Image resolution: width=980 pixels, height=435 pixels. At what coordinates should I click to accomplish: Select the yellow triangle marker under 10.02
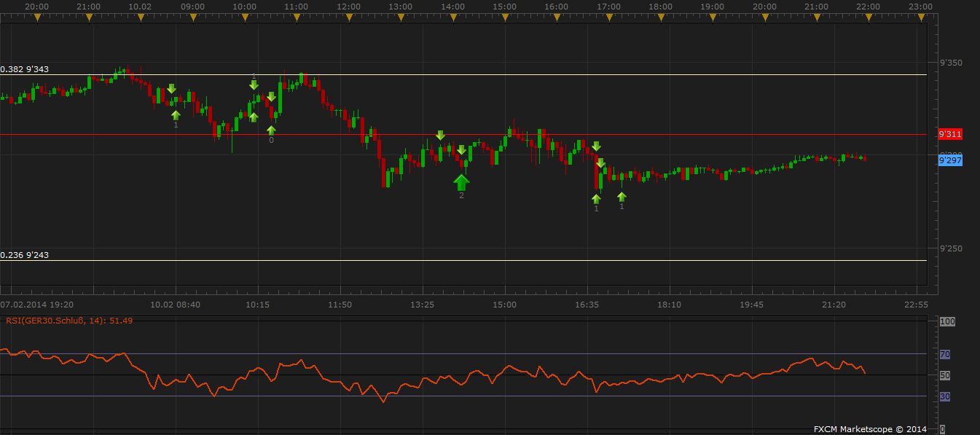pyautogui.click(x=141, y=18)
